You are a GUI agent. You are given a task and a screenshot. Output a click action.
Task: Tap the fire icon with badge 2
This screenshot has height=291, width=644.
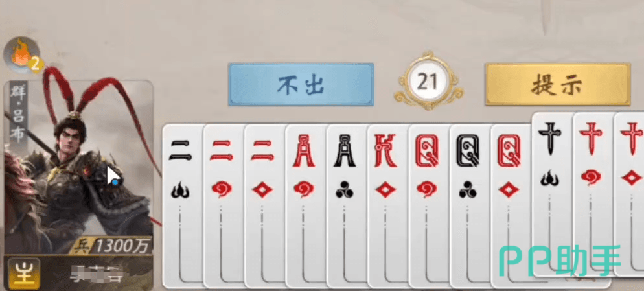point(23,56)
